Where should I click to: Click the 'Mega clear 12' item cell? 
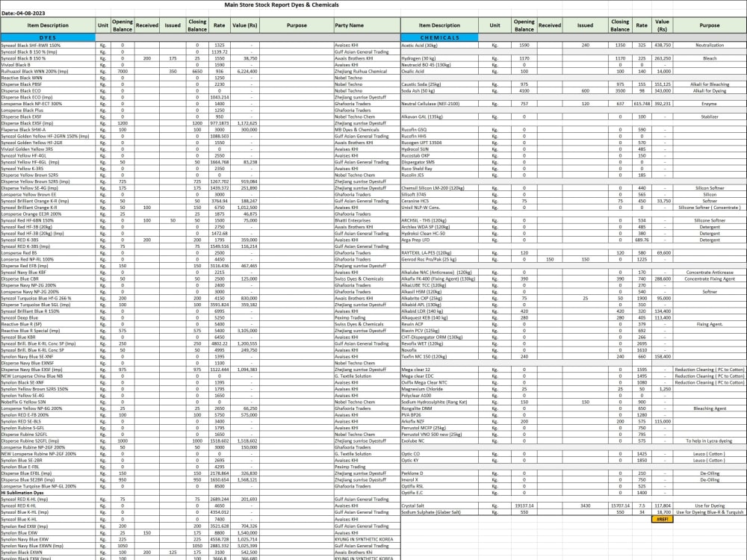440,370
